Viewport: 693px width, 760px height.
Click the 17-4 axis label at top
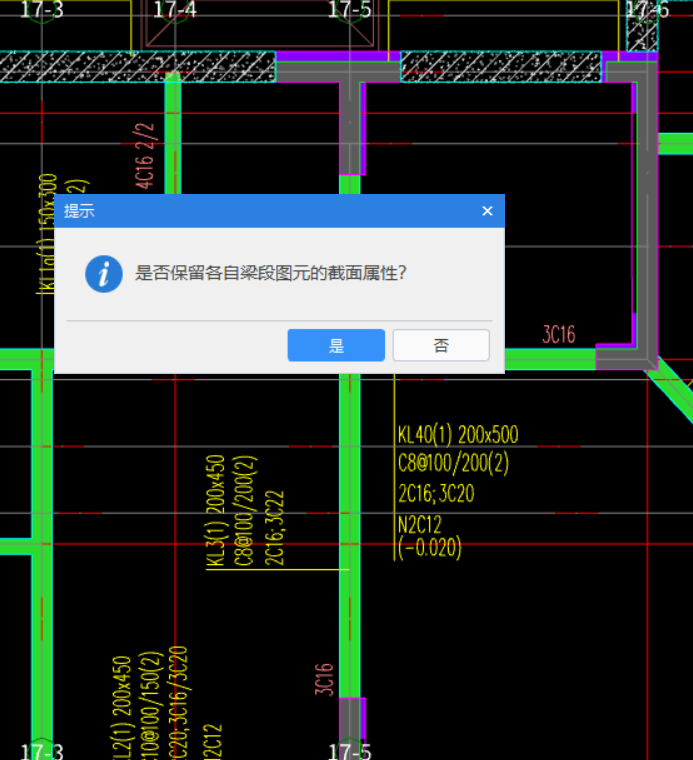(176, 11)
